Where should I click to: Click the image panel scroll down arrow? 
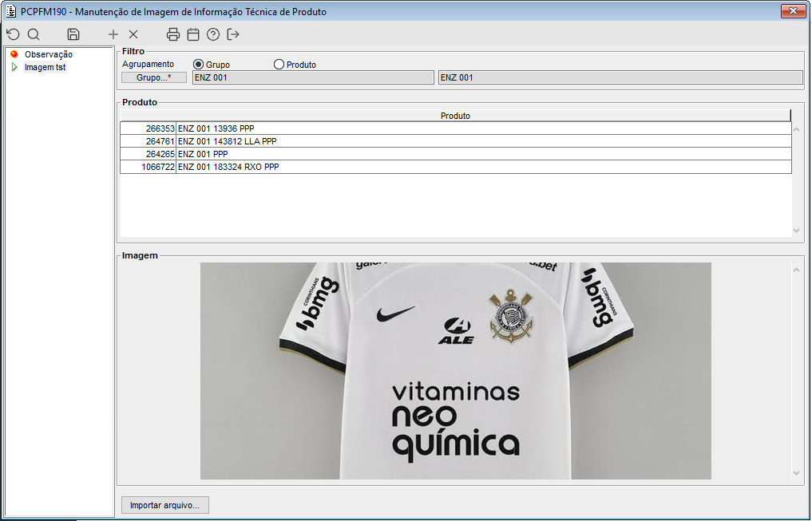pos(797,473)
